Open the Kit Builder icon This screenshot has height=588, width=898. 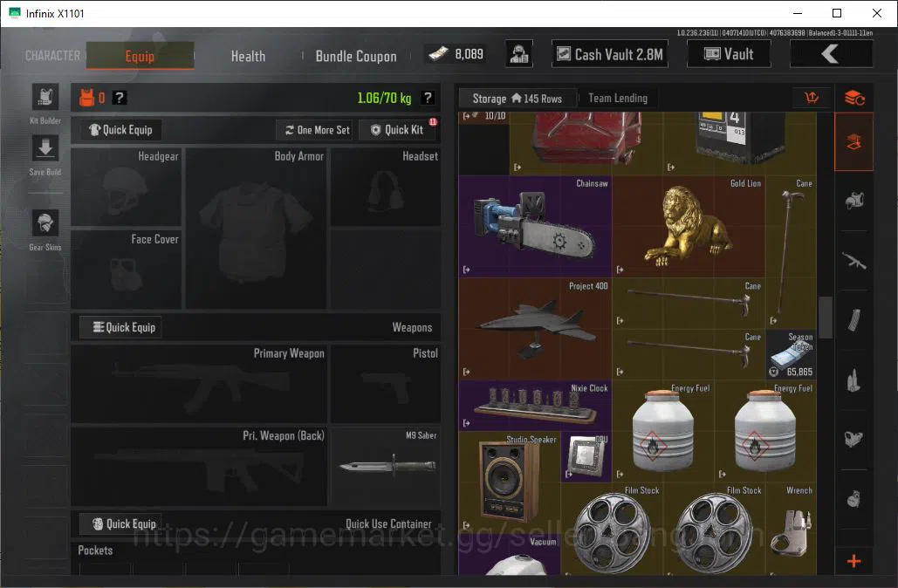point(45,97)
